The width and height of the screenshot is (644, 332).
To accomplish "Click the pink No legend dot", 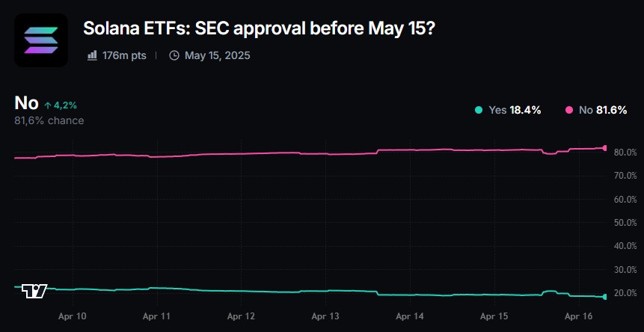I will pyautogui.click(x=569, y=110).
